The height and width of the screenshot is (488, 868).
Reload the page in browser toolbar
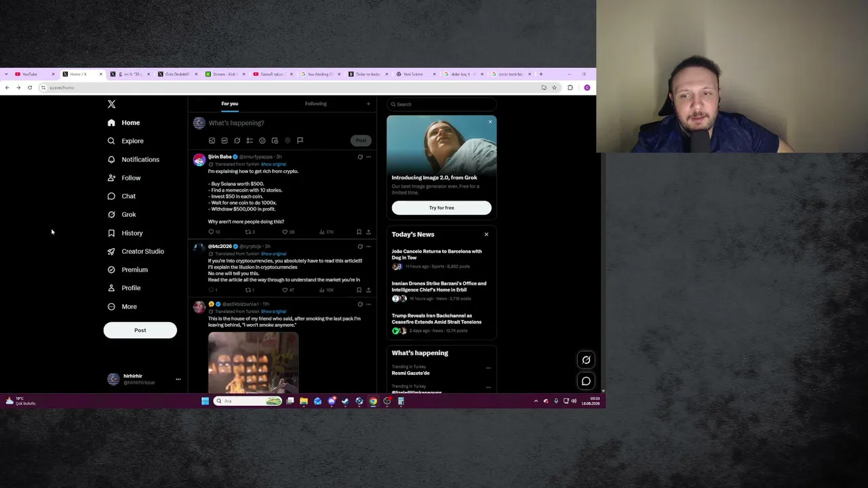tap(30, 87)
